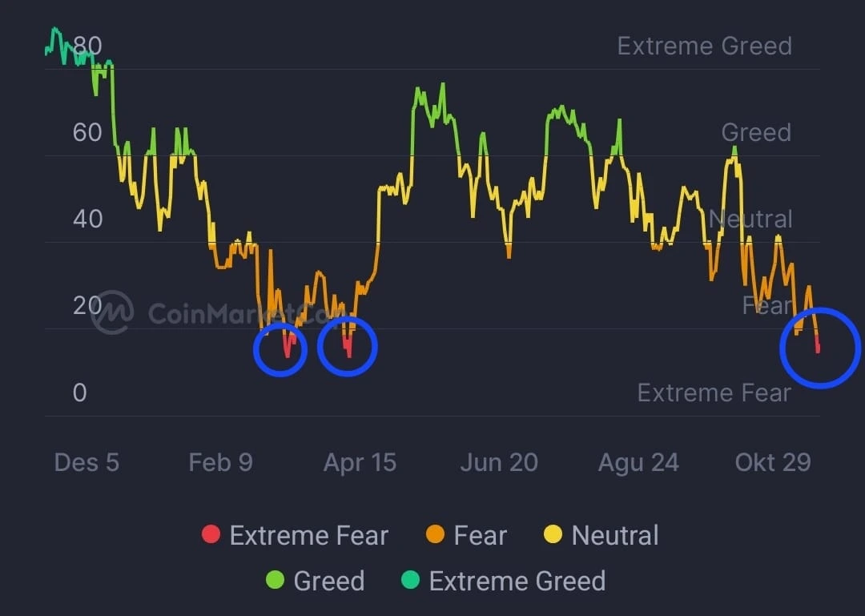865x616 pixels.
Task: Click the Jun 20 date label
Action: 499,462
